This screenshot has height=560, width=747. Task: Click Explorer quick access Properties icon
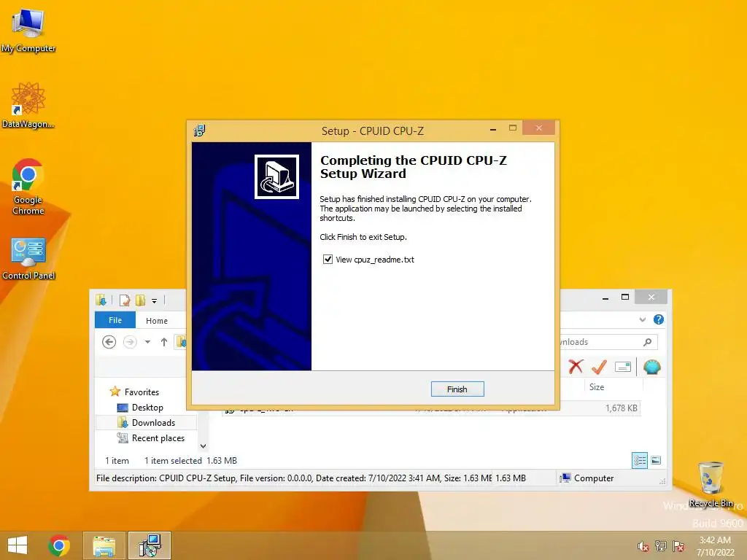124,300
